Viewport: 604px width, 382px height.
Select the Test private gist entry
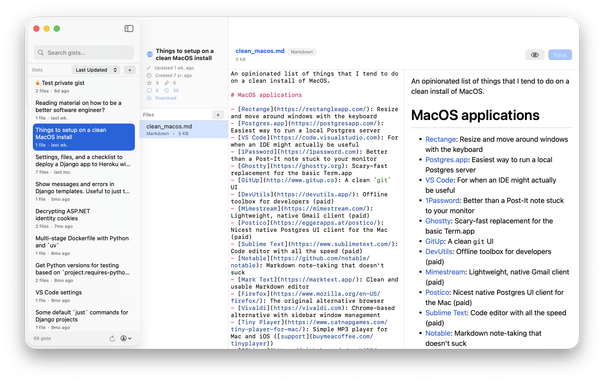pyautogui.click(x=84, y=87)
